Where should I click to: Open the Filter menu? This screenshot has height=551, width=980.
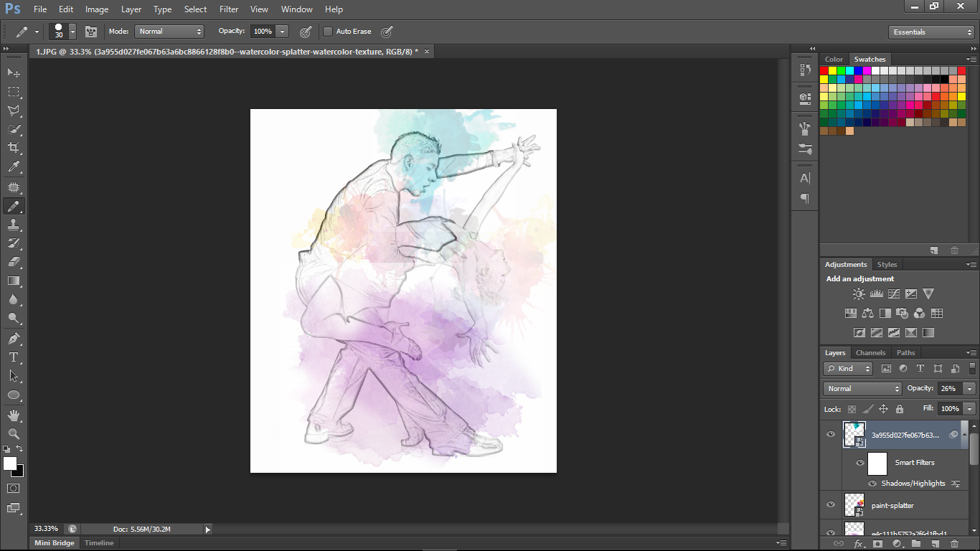click(229, 9)
